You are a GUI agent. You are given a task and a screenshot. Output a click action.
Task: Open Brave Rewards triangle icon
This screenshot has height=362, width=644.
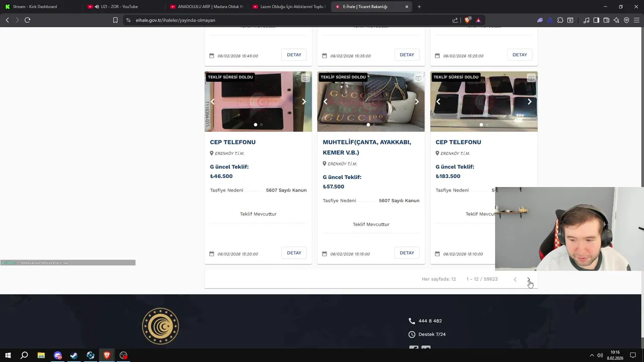click(x=478, y=20)
